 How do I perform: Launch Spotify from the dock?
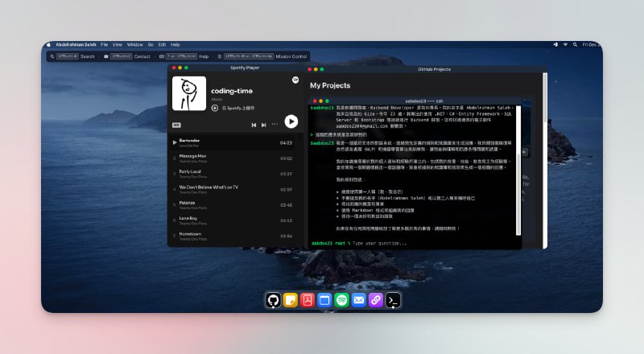click(x=341, y=300)
